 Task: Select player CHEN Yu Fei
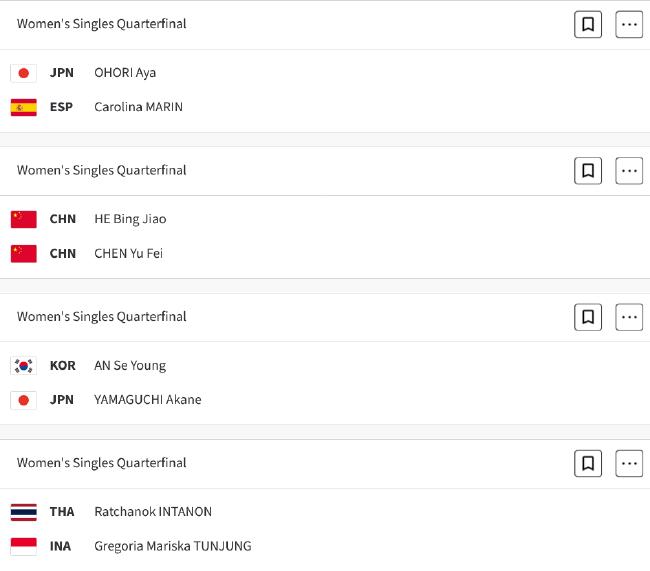click(129, 253)
